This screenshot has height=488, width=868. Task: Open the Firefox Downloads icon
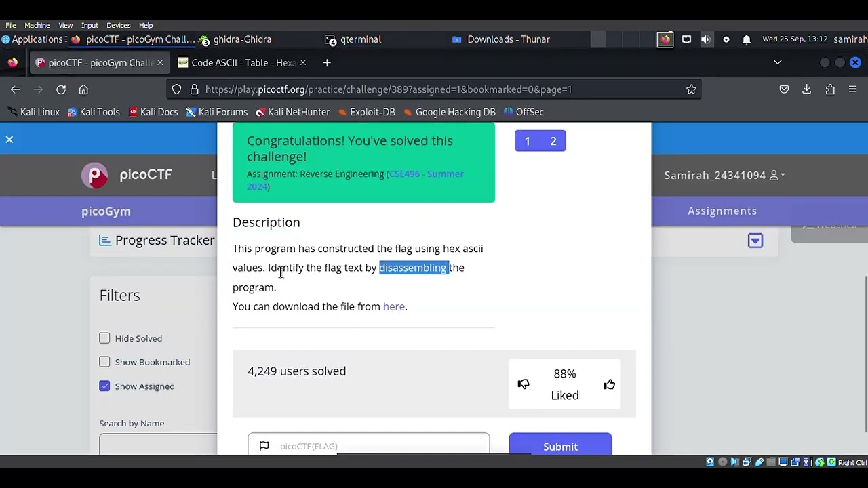click(807, 89)
